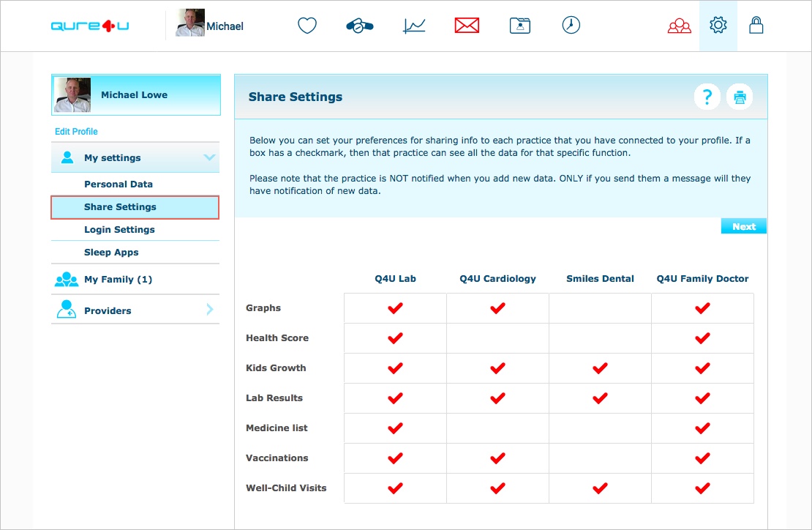Open the red family group icon
The width and height of the screenshot is (812, 530).
[x=680, y=26]
